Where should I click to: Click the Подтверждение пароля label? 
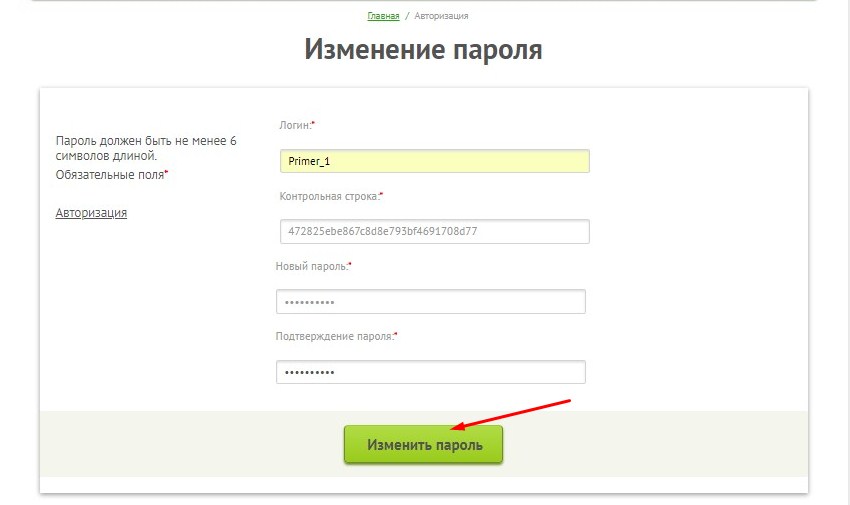(334, 337)
